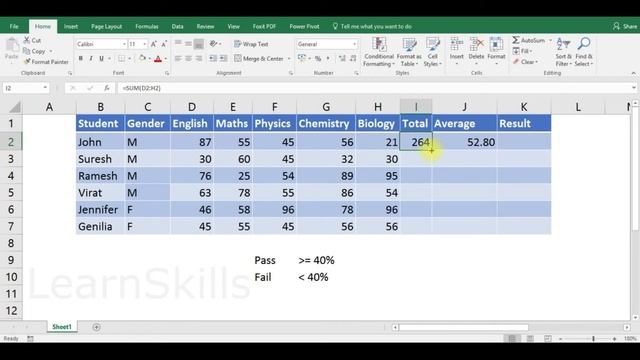Click the Increase Decimal icon
The image size is (640, 360).
coord(342,59)
